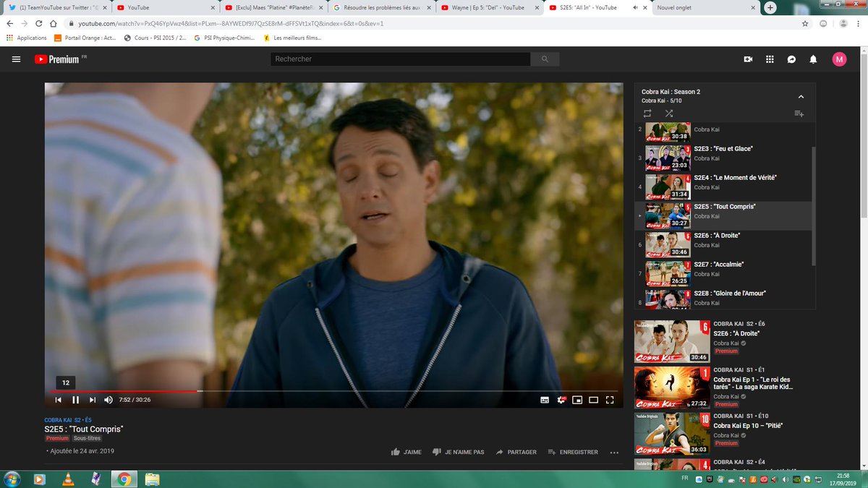Viewport: 868px width, 488px height.
Task: Open the Portail Orange bookmark
Action: tap(85, 38)
